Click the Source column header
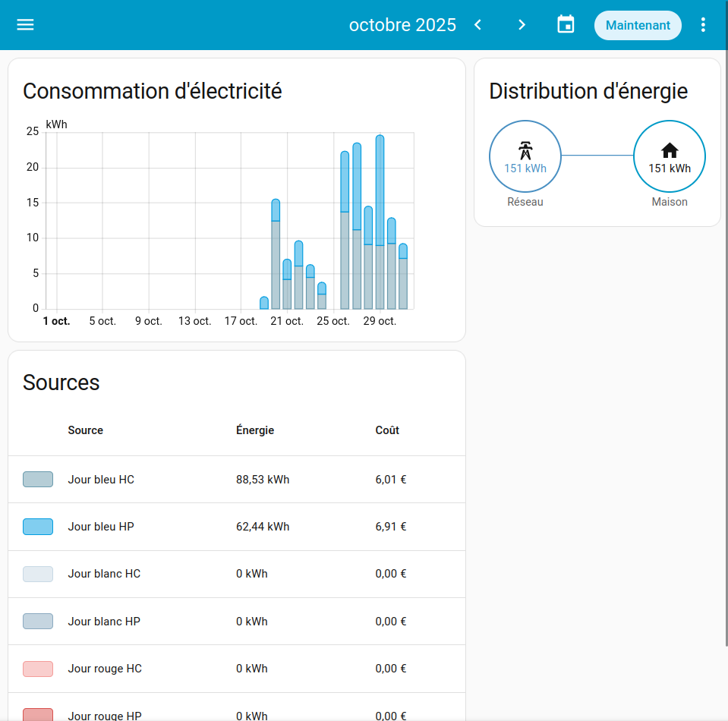This screenshot has width=728, height=721. click(x=86, y=430)
